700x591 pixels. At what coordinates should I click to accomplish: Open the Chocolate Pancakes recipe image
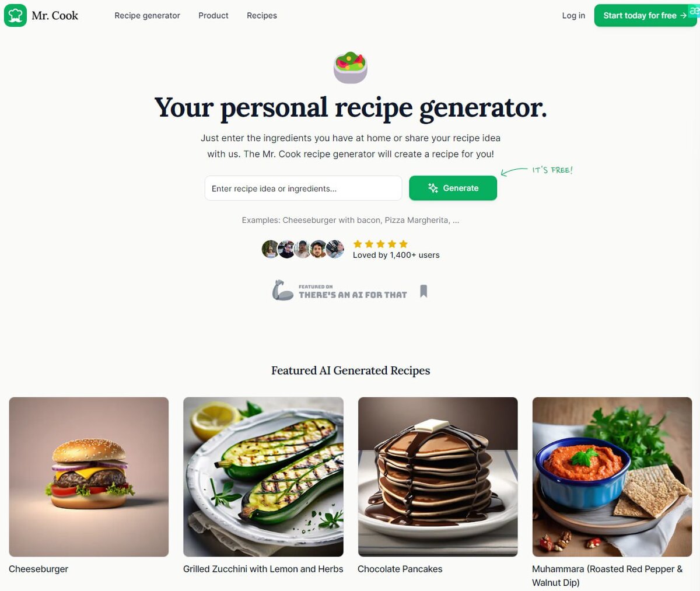click(437, 477)
